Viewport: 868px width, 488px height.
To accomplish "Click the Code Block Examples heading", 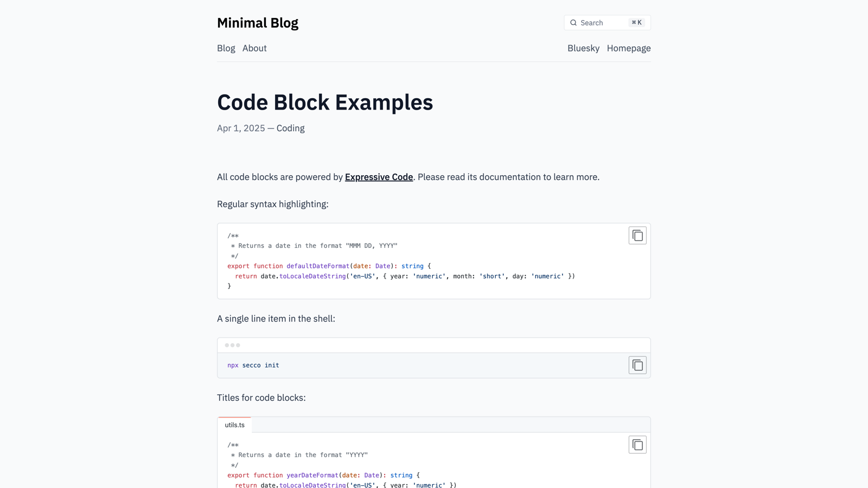I will [325, 102].
